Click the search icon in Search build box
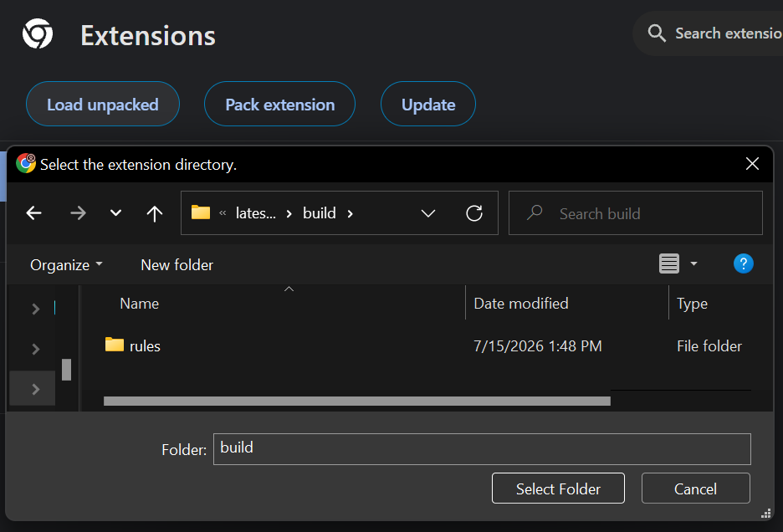Image resolution: width=783 pixels, height=532 pixels. (x=535, y=212)
